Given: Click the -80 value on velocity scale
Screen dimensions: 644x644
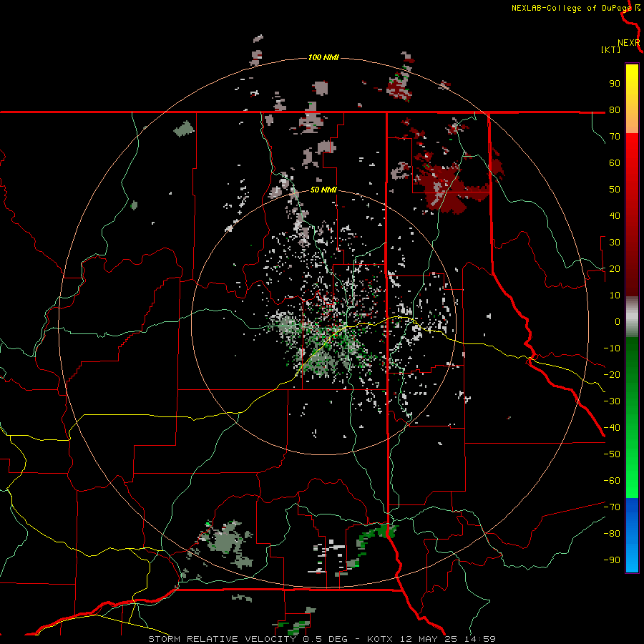Looking at the screenshot, I should point(612,534).
